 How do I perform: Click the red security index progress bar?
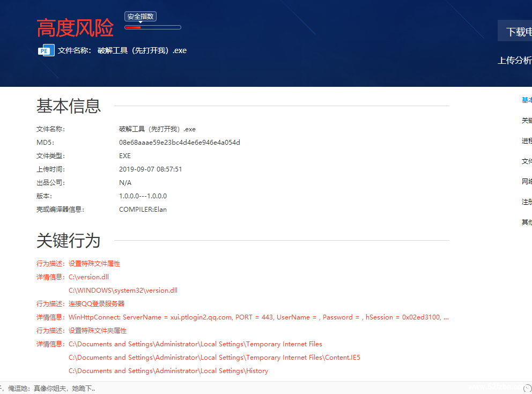[153, 27]
